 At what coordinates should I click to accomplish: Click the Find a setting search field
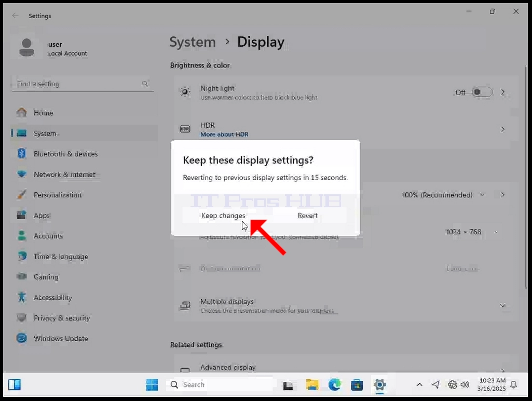[83, 84]
